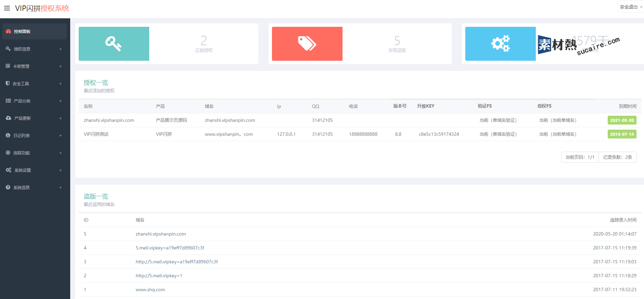This screenshot has width=644, height=299.
Task: Click the http://5.meil.vipkey=a19eff7d89607c3f domain
Action: click(177, 262)
